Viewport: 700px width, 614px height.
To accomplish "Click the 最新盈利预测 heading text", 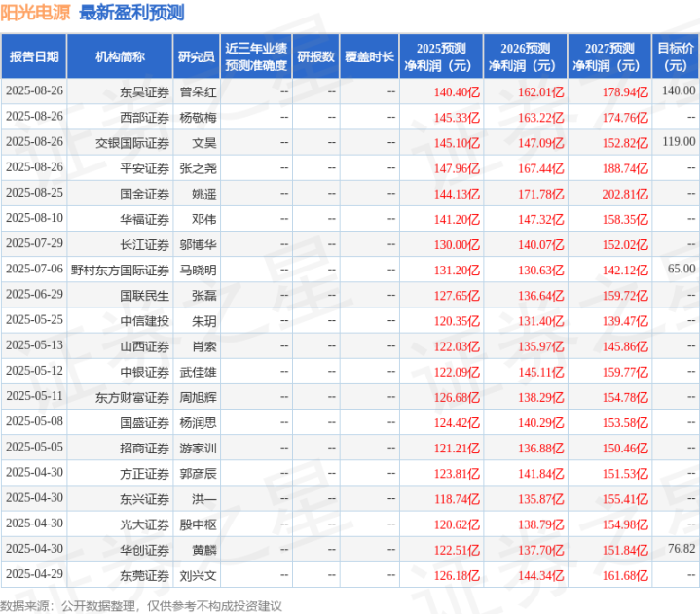I will point(131,13).
